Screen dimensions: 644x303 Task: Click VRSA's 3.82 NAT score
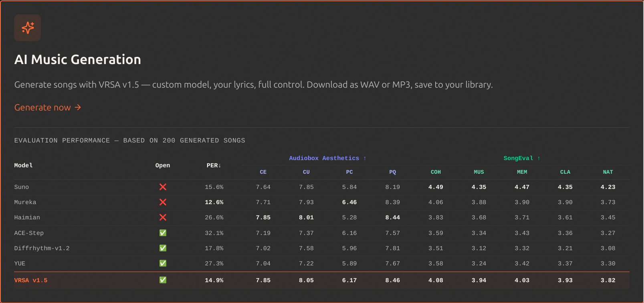coord(608,280)
